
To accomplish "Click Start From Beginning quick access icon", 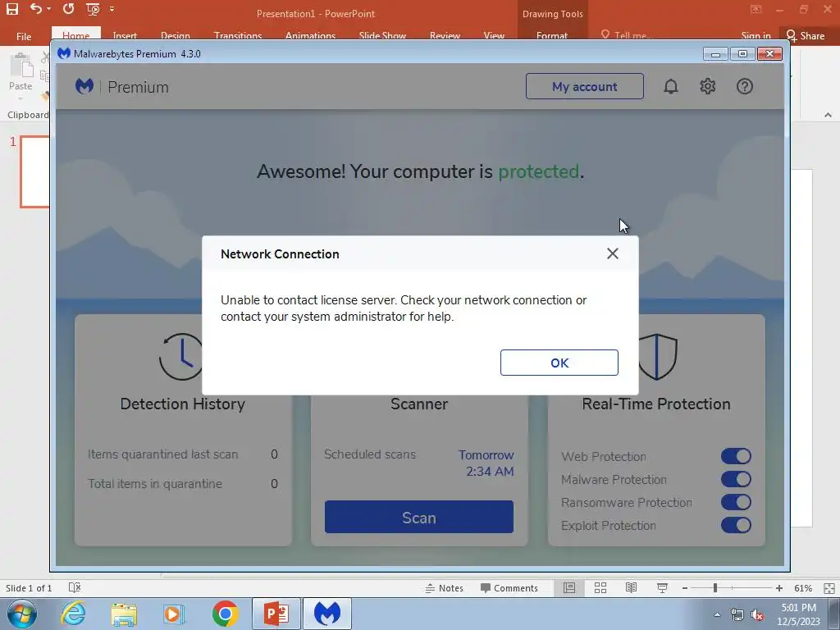I will 93,9.
